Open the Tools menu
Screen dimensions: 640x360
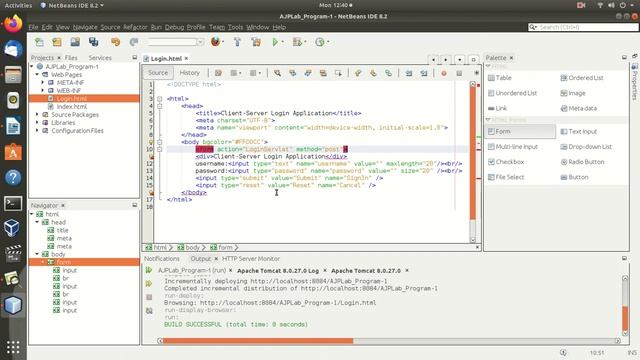pyautogui.click(x=235, y=27)
